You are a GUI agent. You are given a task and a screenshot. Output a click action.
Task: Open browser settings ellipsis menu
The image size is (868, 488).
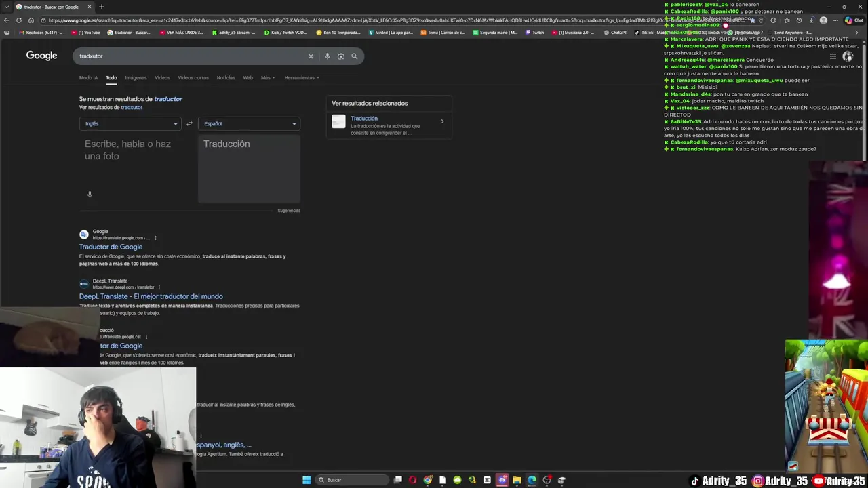click(x=836, y=20)
